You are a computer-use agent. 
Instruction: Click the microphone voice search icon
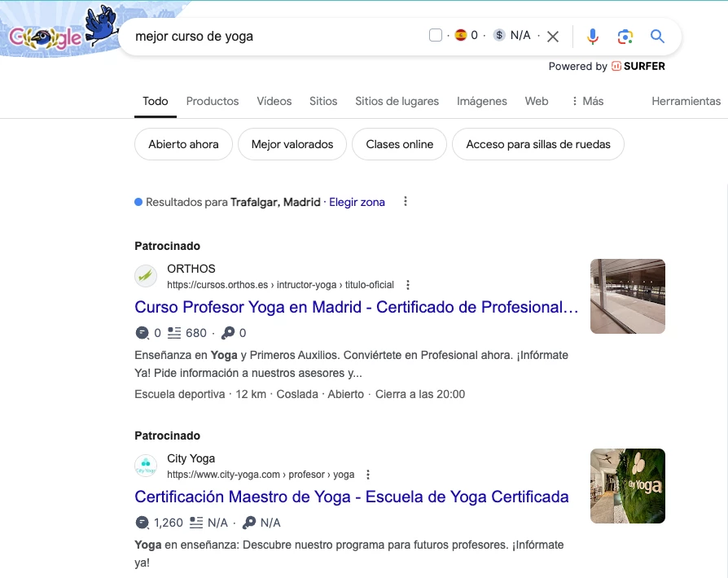(593, 36)
